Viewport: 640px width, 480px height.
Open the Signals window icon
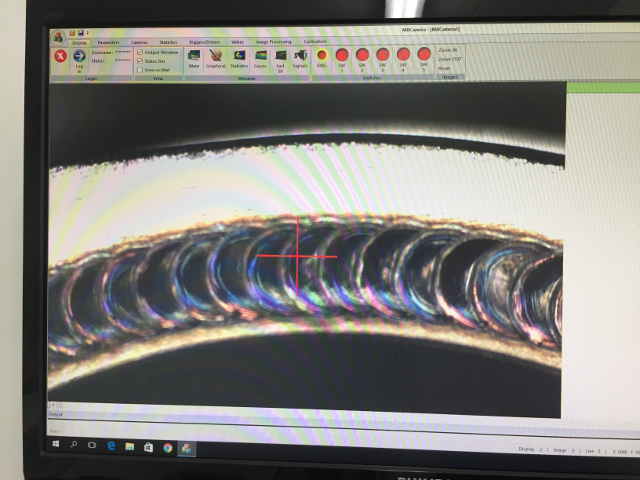click(300, 57)
